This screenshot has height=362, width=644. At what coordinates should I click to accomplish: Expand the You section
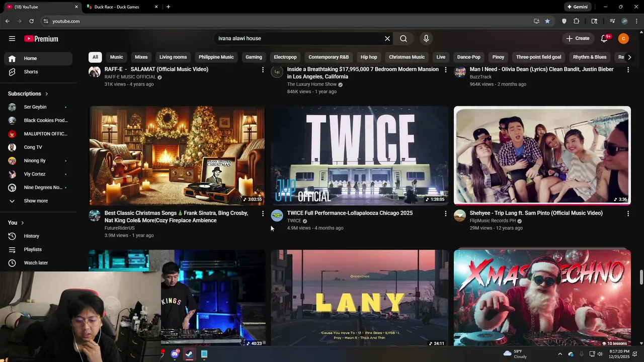(16, 223)
